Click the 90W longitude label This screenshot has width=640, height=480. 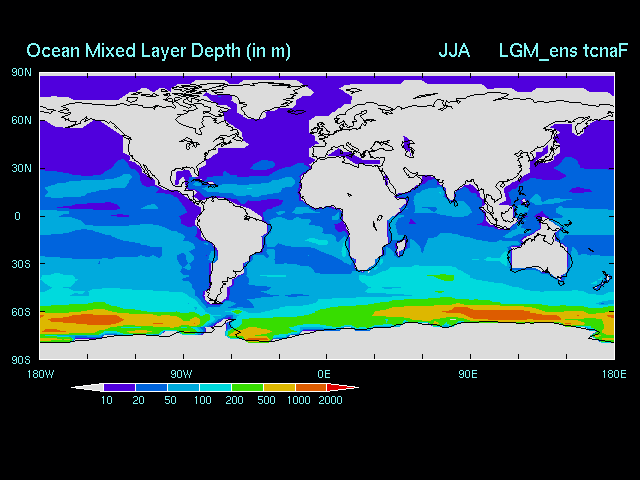click(182, 374)
